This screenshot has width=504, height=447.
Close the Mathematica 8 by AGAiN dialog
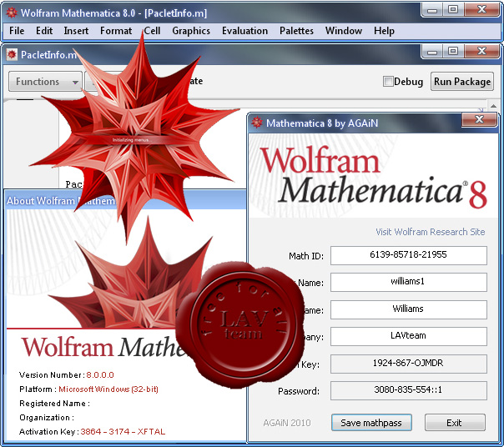click(479, 119)
